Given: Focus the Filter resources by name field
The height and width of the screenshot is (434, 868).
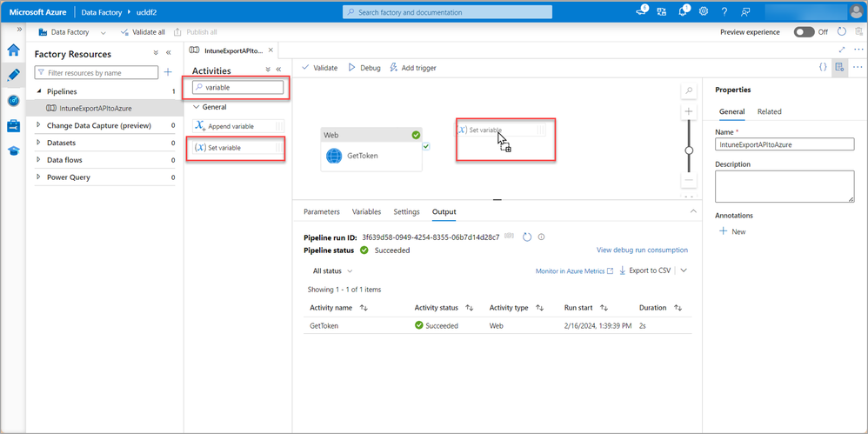Looking at the screenshot, I should [x=97, y=72].
